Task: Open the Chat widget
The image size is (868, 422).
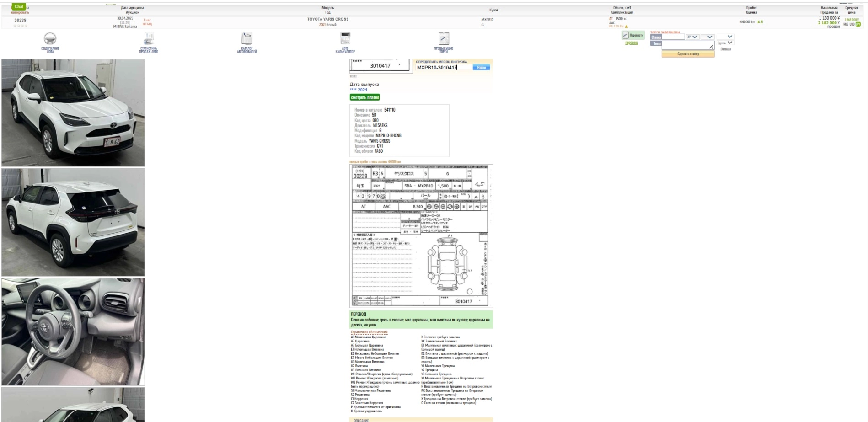Action: (19, 6)
